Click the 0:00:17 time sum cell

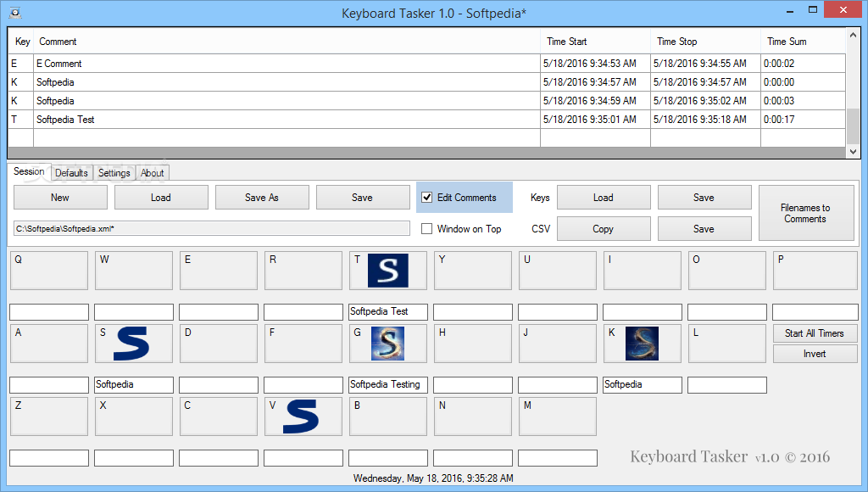(803, 120)
